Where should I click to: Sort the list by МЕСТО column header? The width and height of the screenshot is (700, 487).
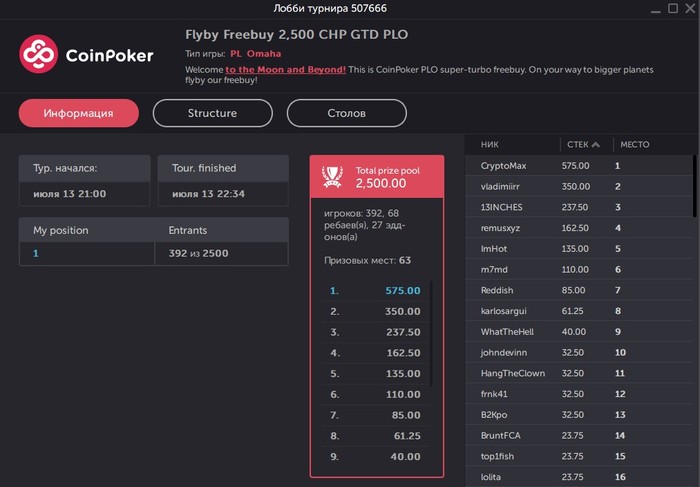pyautogui.click(x=635, y=145)
